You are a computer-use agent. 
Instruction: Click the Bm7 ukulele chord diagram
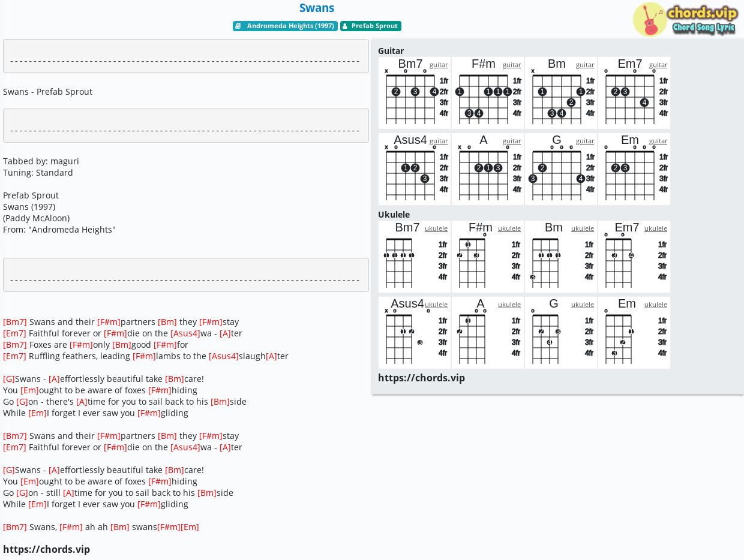(415, 257)
